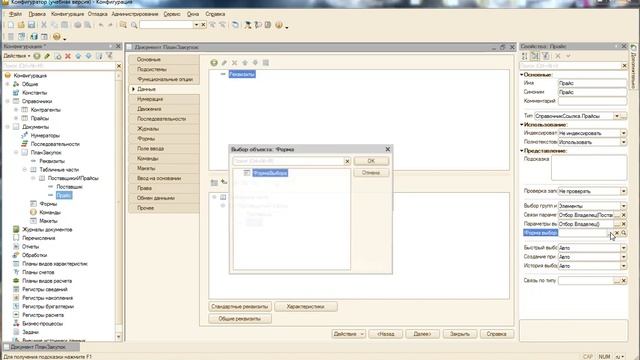The width and height of the screenshot is (640, 360).
Task: Open the Конфигурация menu
Action: click(67, 14)
